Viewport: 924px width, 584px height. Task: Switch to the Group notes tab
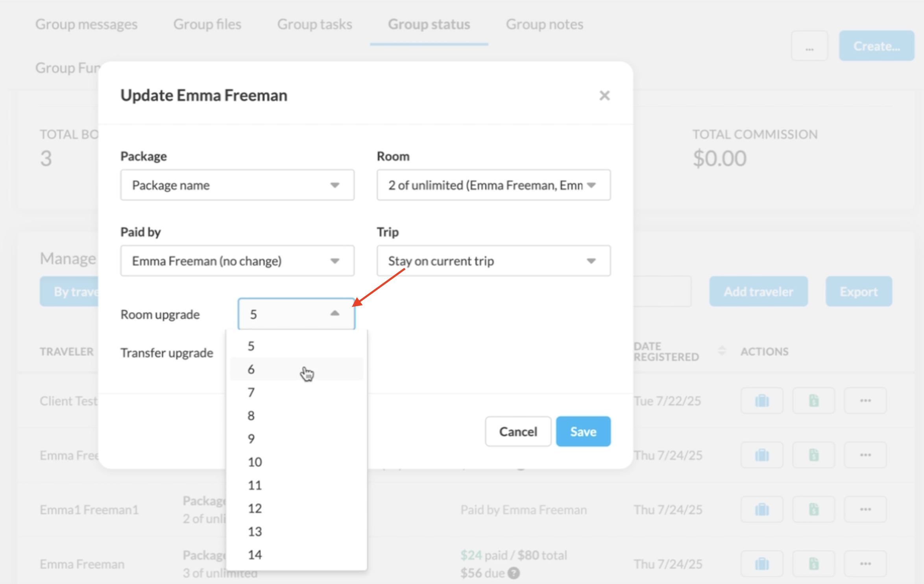544,24
